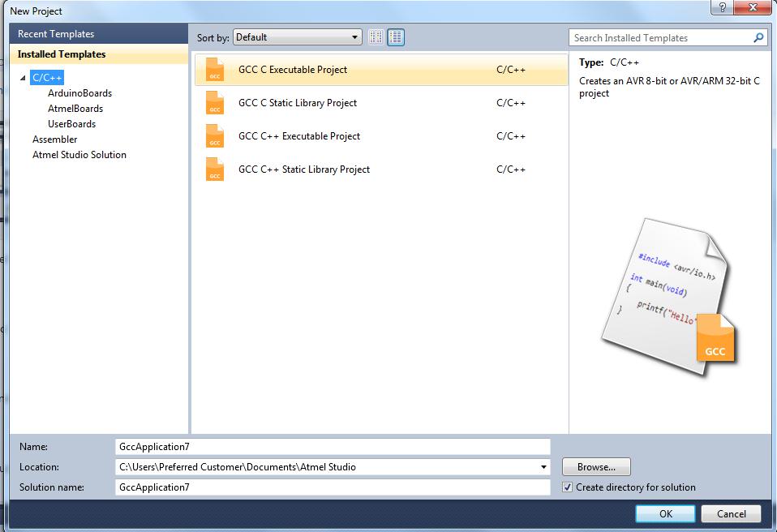This screenshot has height=532, width=777.
Task: Open the Recent Templates section
Action: coord(99,34)
